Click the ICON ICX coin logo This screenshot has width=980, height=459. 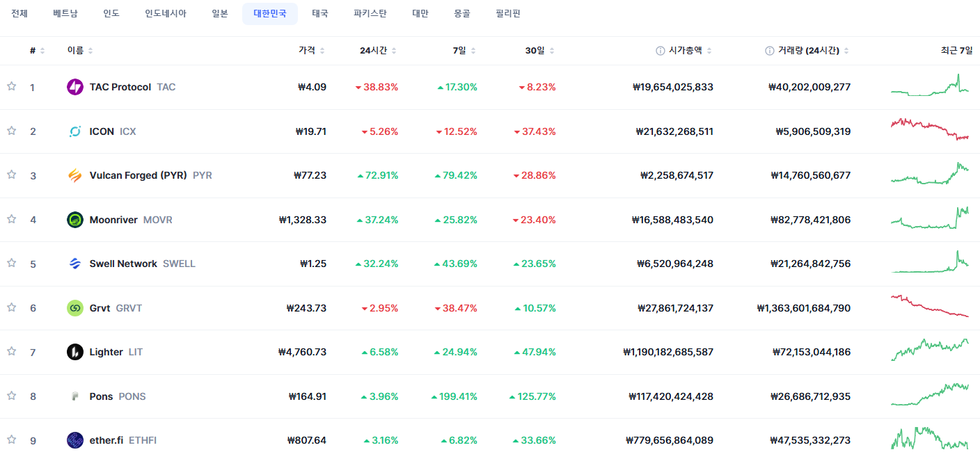(x=75, y=131)
